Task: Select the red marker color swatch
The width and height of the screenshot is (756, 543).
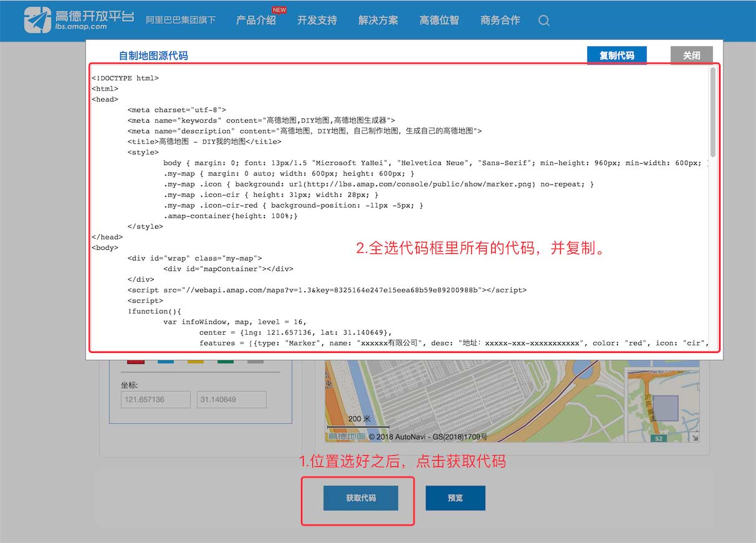Action: (x=136, y=362)
